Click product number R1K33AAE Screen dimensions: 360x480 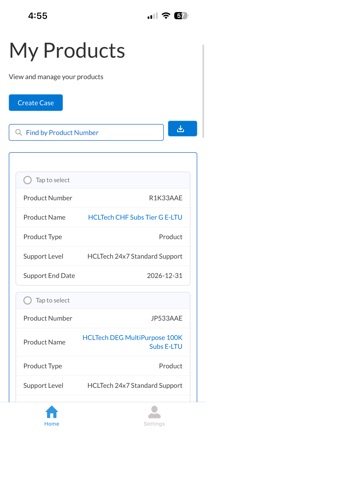(165, 198)
